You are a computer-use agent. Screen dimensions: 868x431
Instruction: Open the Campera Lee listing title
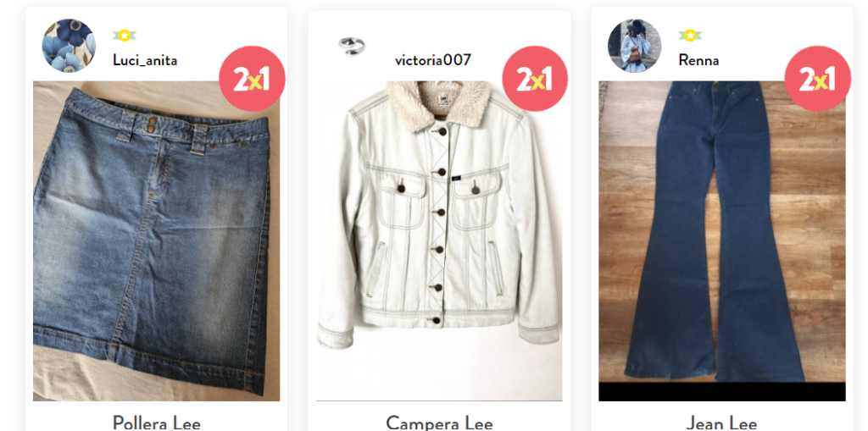[x=439, y=423]
